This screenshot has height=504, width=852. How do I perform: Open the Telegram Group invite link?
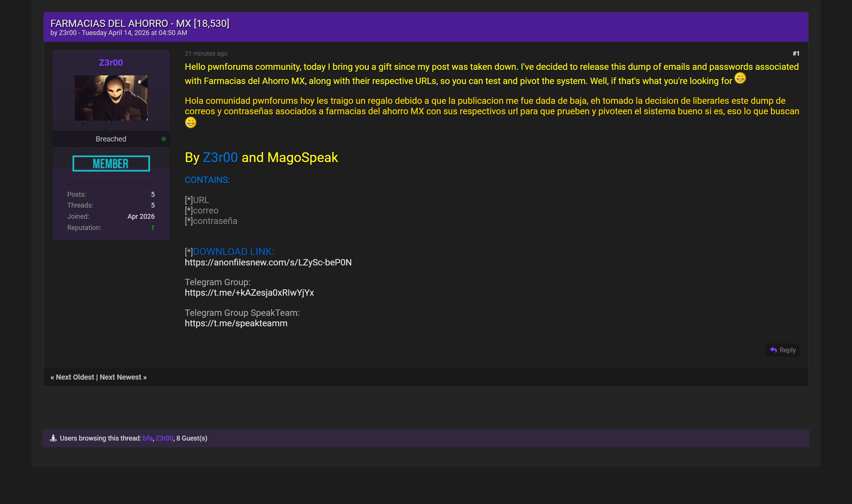249,293
